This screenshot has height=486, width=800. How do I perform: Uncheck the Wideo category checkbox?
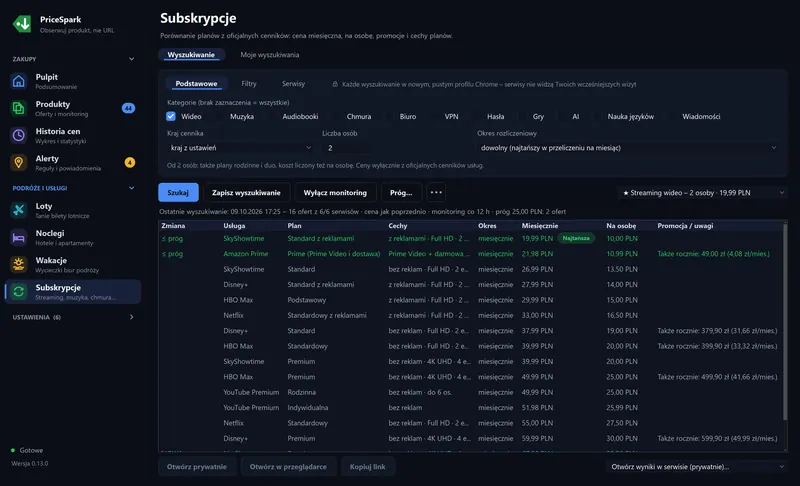[171, 116]
